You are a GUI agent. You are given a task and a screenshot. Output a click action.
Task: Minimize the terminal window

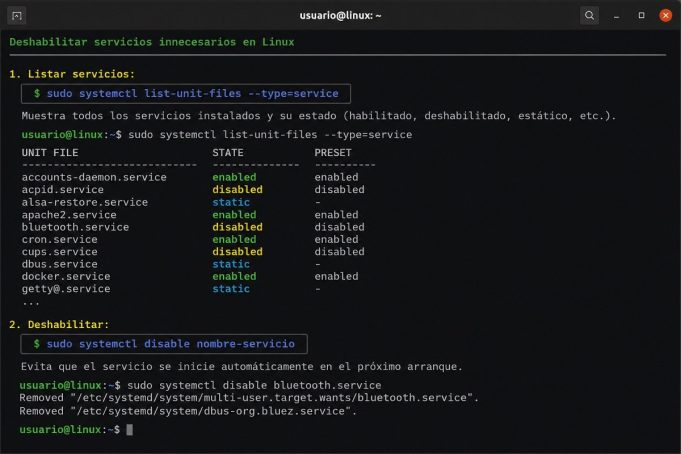click(x=616, y=16)
